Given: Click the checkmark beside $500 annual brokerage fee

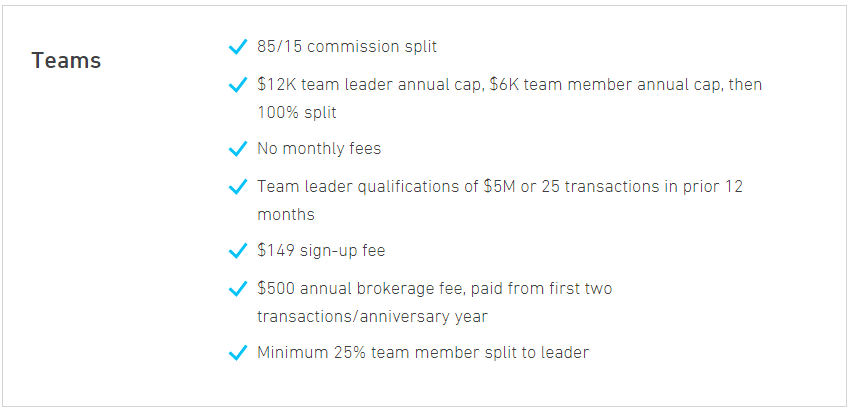Looking at the screenshot, I should [238, 289].
